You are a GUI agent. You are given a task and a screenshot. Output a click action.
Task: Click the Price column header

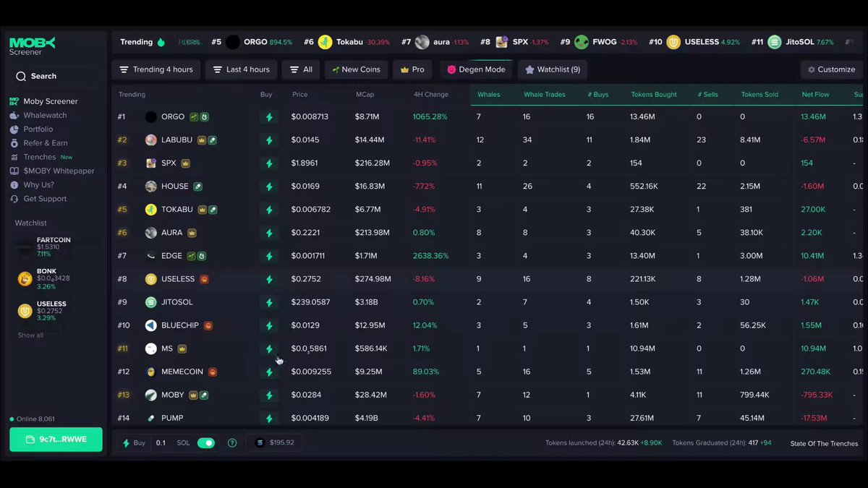click(299, 95)
